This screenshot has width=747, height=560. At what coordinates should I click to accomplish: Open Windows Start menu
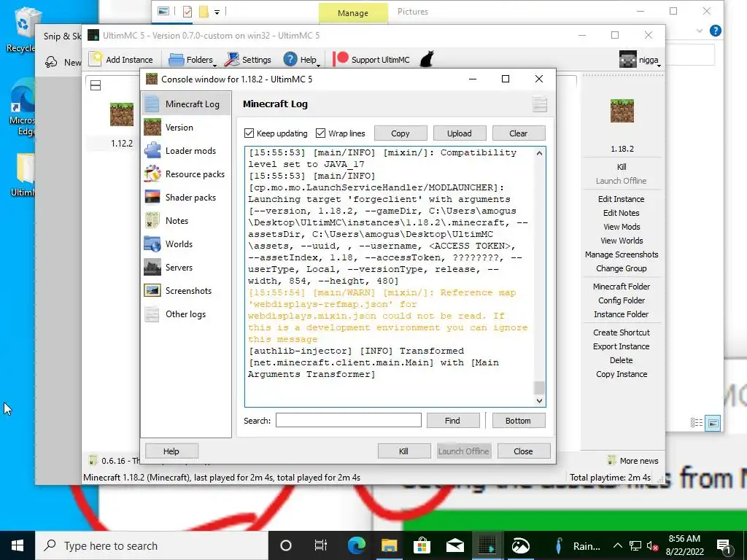pyautogui.click(x=18, y=545)
